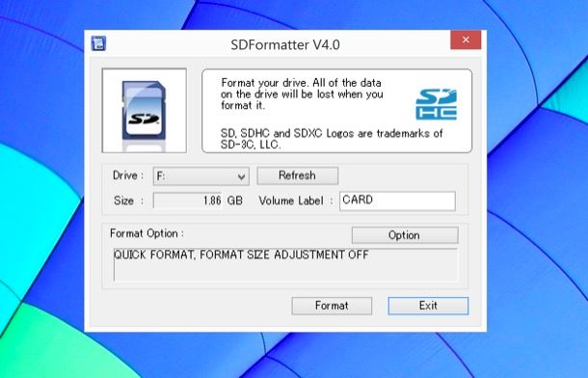Click the Size field showing 1.86
588x378 pixels.
point(187,201)
